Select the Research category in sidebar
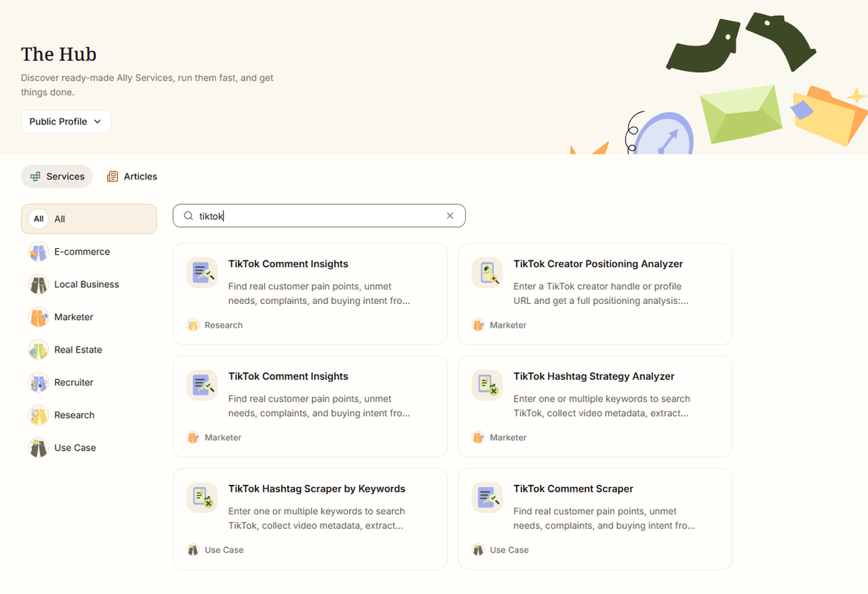868x594 pixels. [x=89, y=415]
